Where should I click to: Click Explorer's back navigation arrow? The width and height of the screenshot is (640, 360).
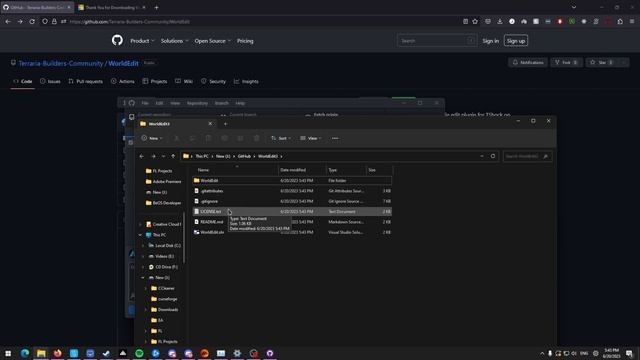(142, 156)
